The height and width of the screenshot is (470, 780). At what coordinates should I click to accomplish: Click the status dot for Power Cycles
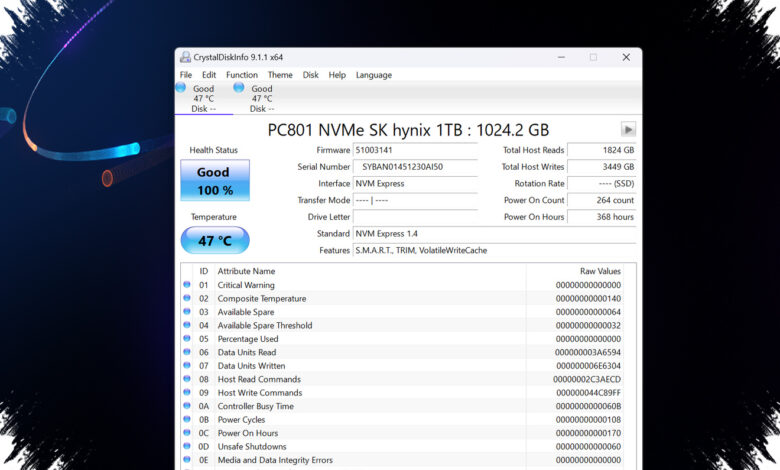tap(187, 419)
